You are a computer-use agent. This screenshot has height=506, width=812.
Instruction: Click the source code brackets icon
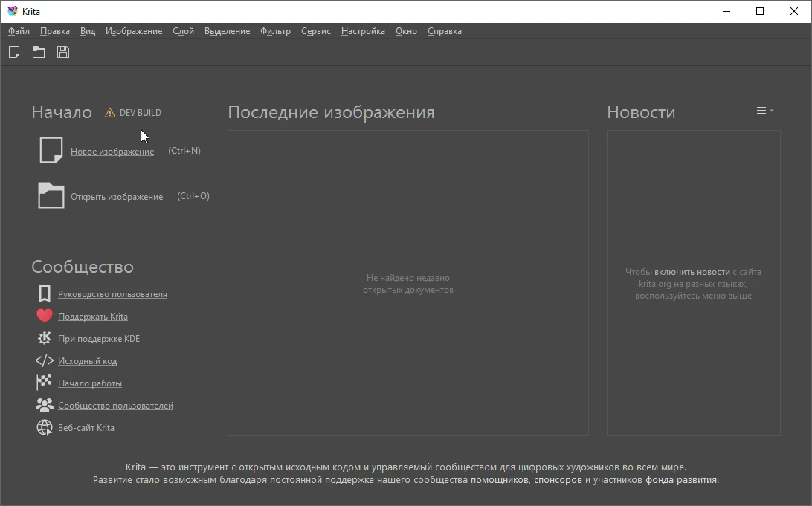[45, 360]
